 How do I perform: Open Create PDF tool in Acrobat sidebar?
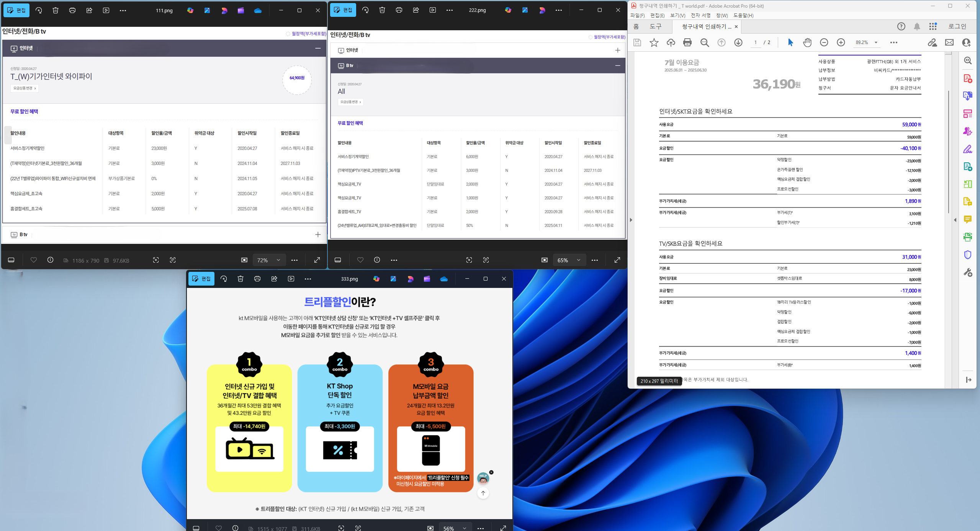[968, 78]
